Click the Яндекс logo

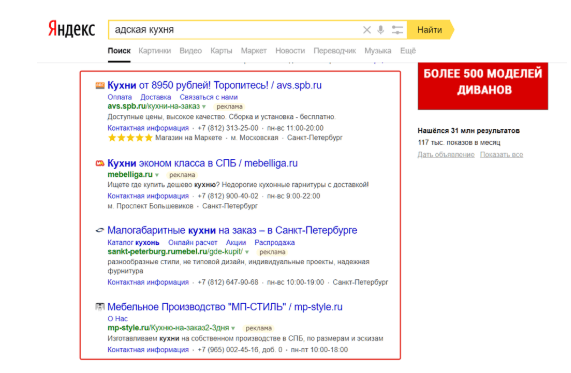[x=72, y=30]
